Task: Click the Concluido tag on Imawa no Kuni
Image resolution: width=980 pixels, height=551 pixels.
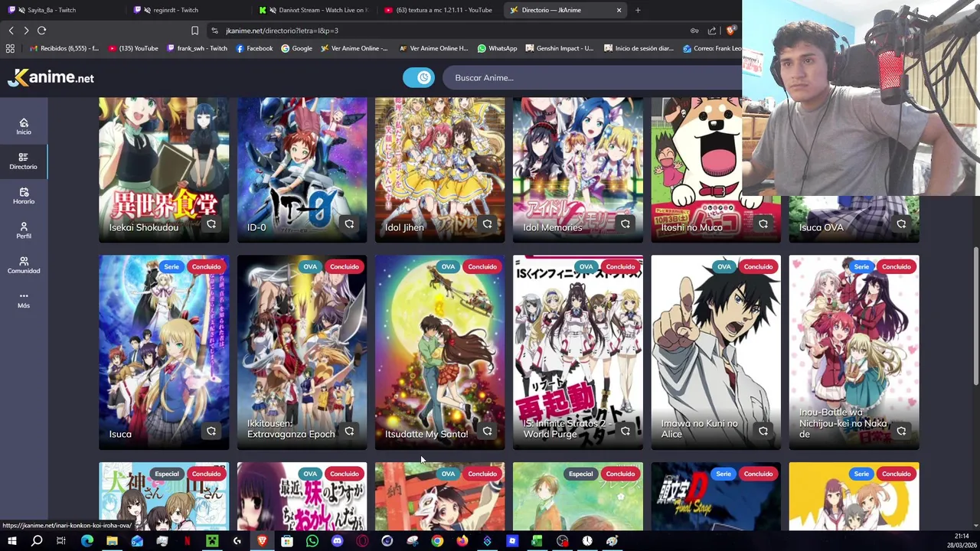Action: tap(758, 266)
